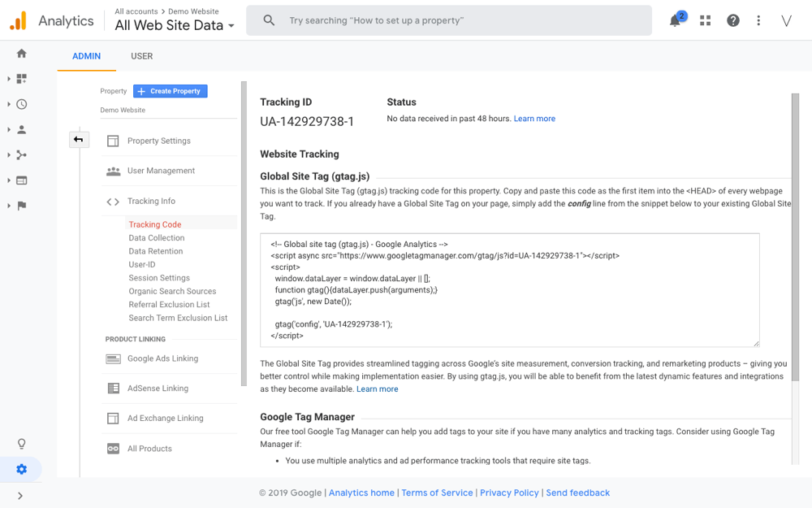The image size is (812, 508).
Task: Open the Terms of Service link
Action: pyautogui.click(x=437, y=493)
